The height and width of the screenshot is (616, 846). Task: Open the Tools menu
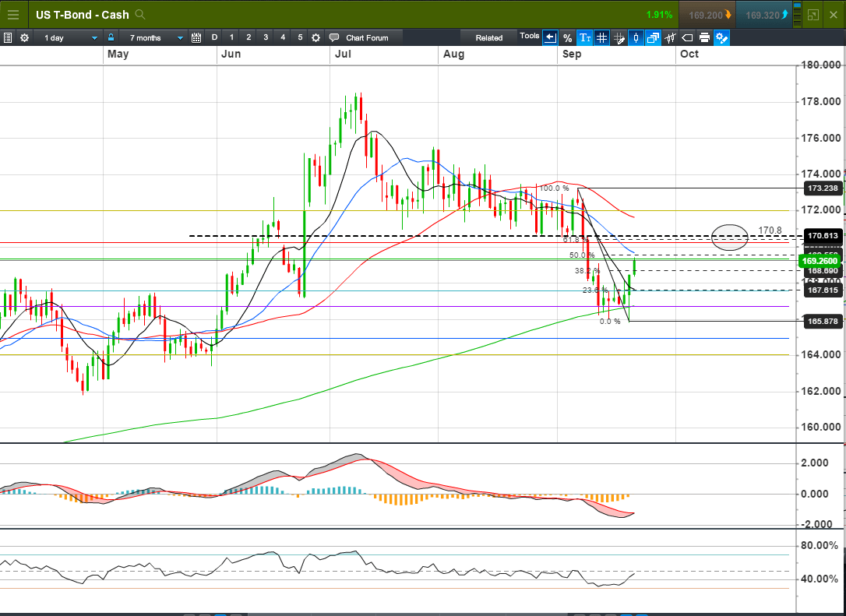click(529, 36)
